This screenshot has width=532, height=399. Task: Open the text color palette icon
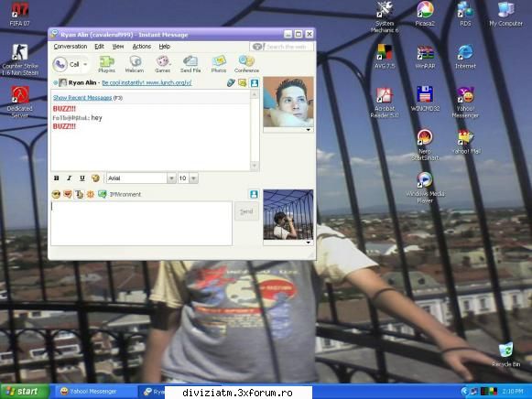[x=95, y=178]
